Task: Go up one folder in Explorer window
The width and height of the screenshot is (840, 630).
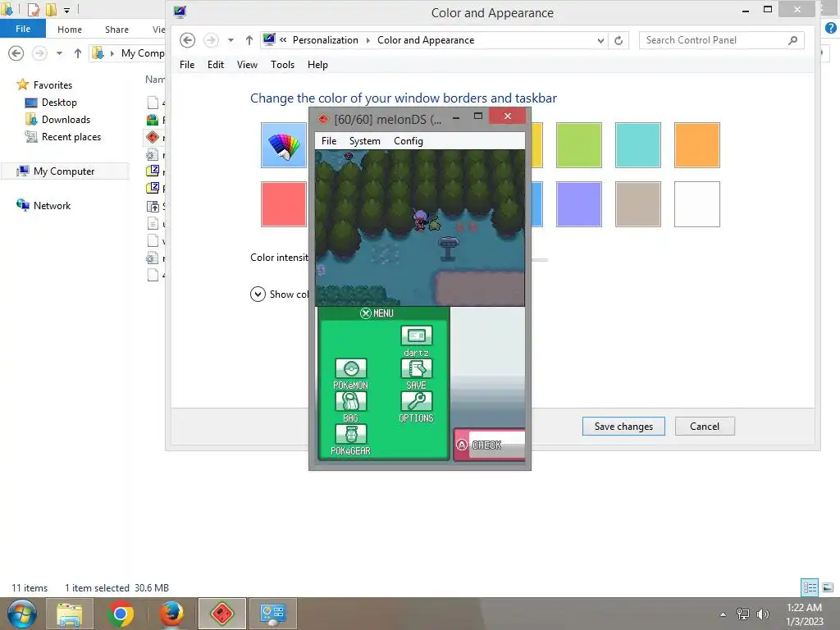Action: pyautogui.click(x=78, y=53)
